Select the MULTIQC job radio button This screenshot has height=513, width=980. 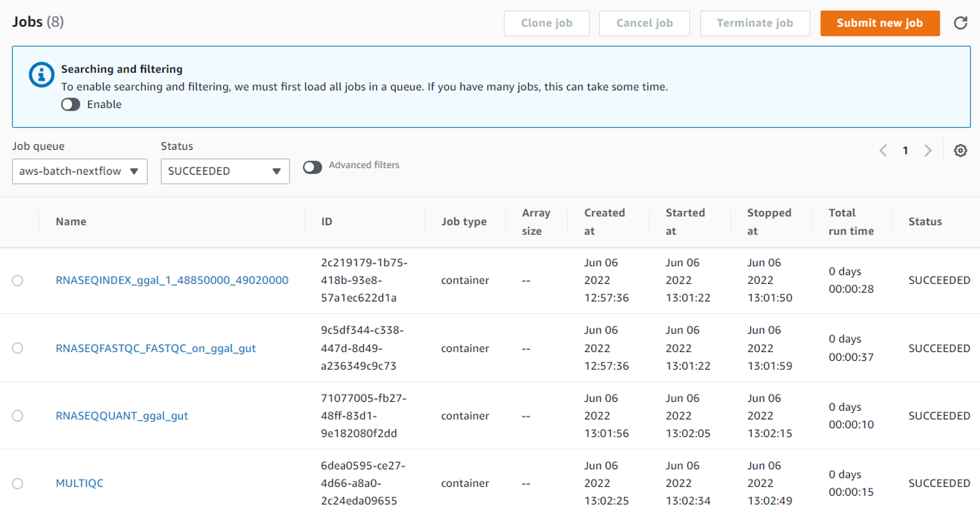17,484
